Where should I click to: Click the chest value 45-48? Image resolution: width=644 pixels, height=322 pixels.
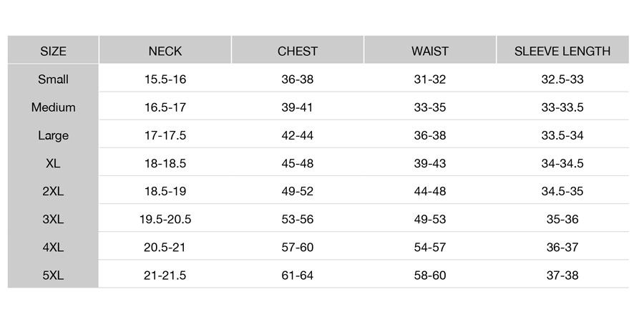tap(298, 163)
